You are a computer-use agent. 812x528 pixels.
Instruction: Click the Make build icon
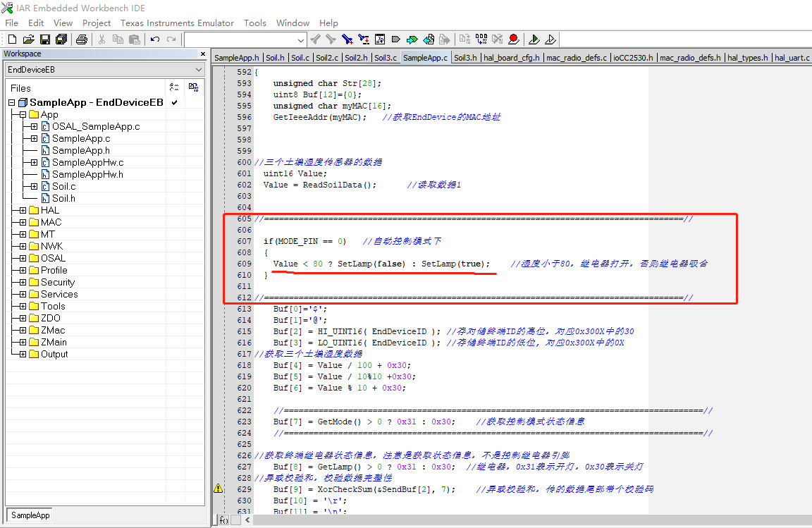[x=481, y=39]
